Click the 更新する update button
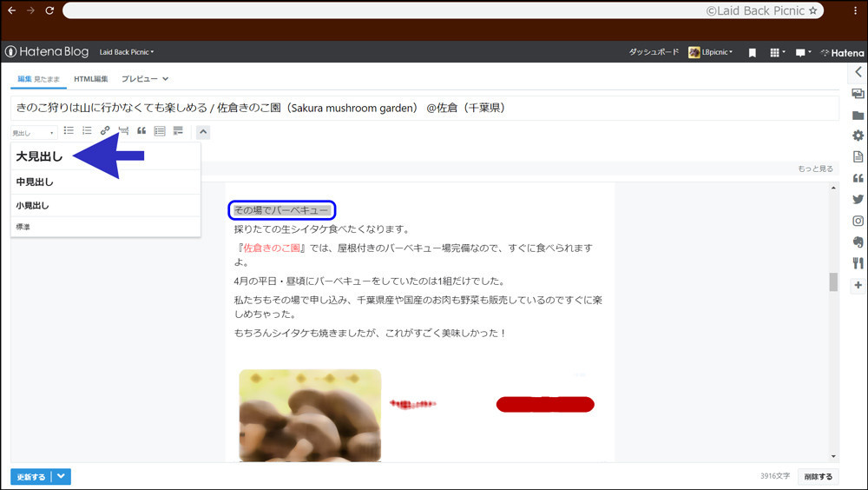868x490 pixels. click(x=31, y=477)
